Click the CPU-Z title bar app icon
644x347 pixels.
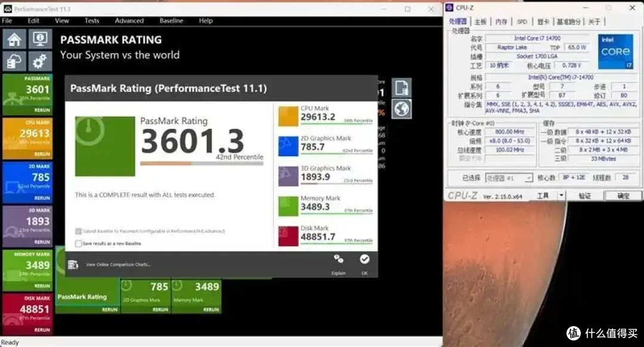[450, 8]
